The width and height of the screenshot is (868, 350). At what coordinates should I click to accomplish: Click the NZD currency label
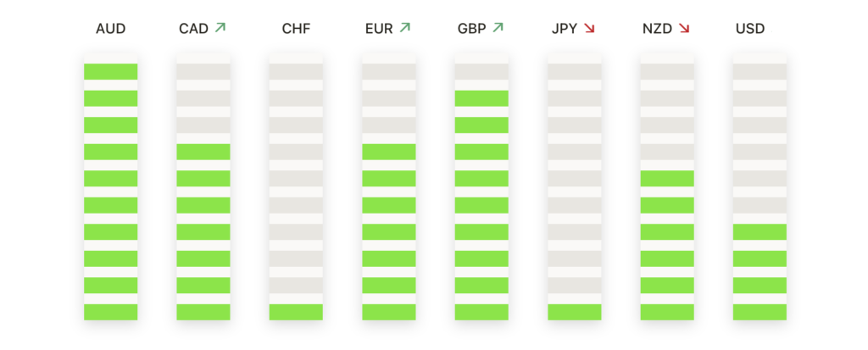657,29
